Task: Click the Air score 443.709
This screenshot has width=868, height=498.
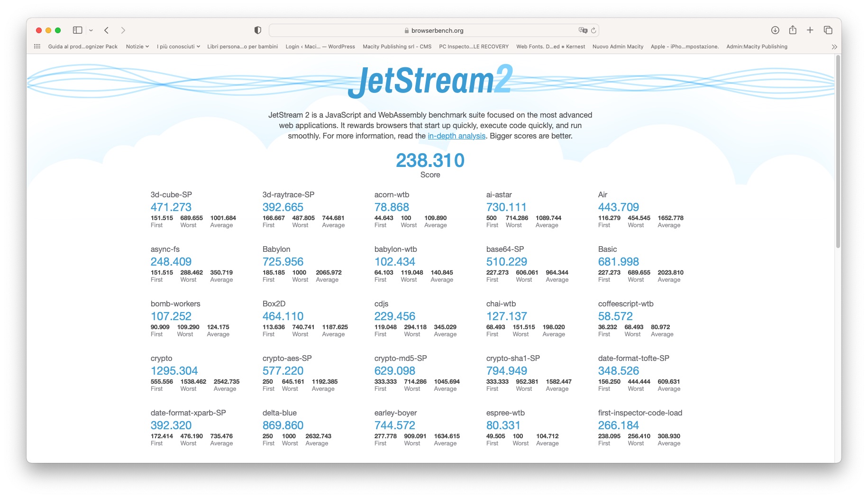Action: click(619, 207)
